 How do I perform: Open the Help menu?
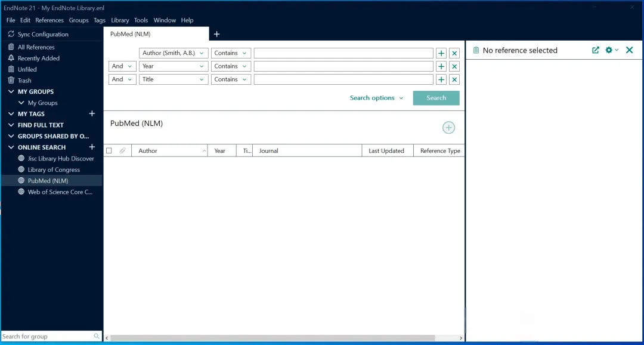187,20
